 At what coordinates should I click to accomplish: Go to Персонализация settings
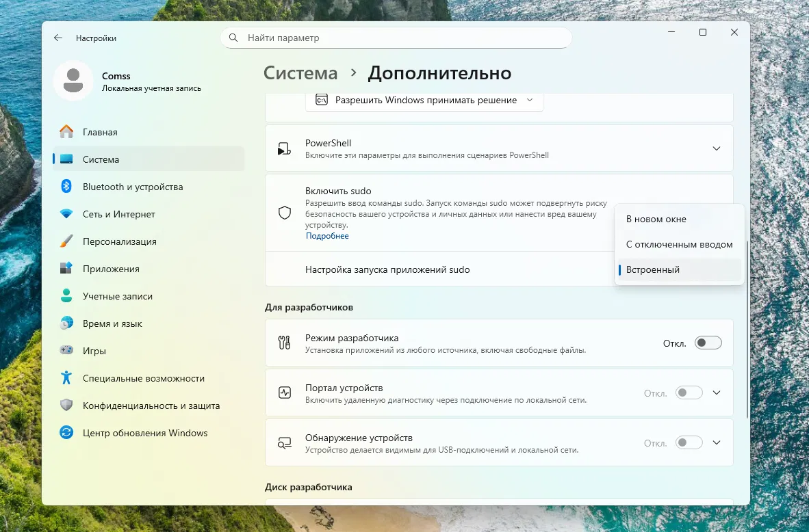(149, 241)
